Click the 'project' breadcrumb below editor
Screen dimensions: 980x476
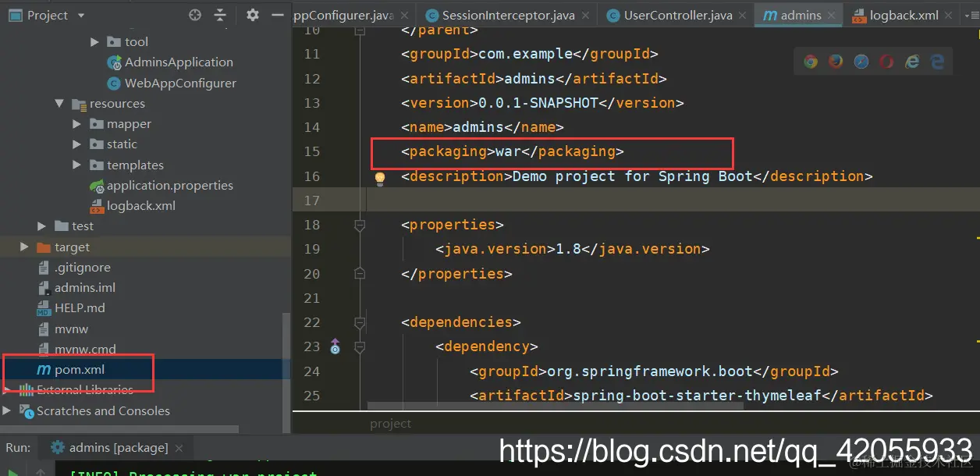[390, 424]
